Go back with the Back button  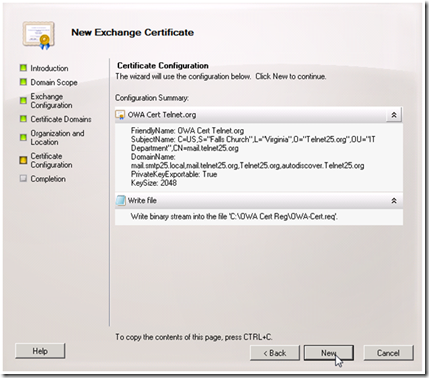click(x=275, y=353)
